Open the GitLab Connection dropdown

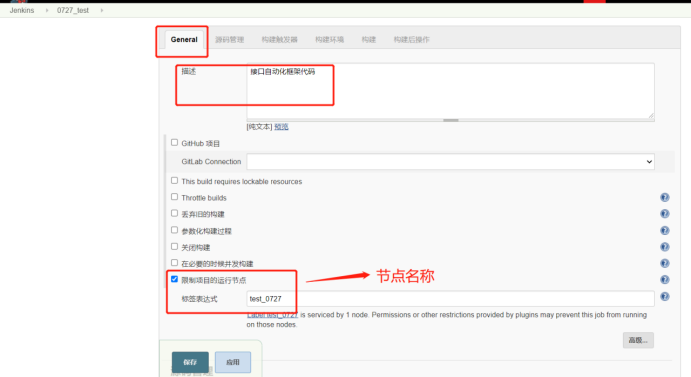450,162
